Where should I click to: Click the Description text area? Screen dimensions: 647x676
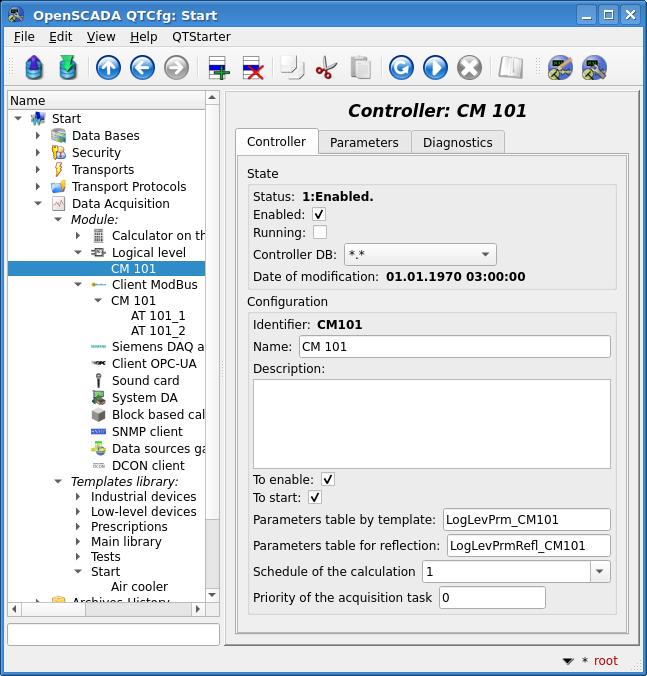pos(431,424)
